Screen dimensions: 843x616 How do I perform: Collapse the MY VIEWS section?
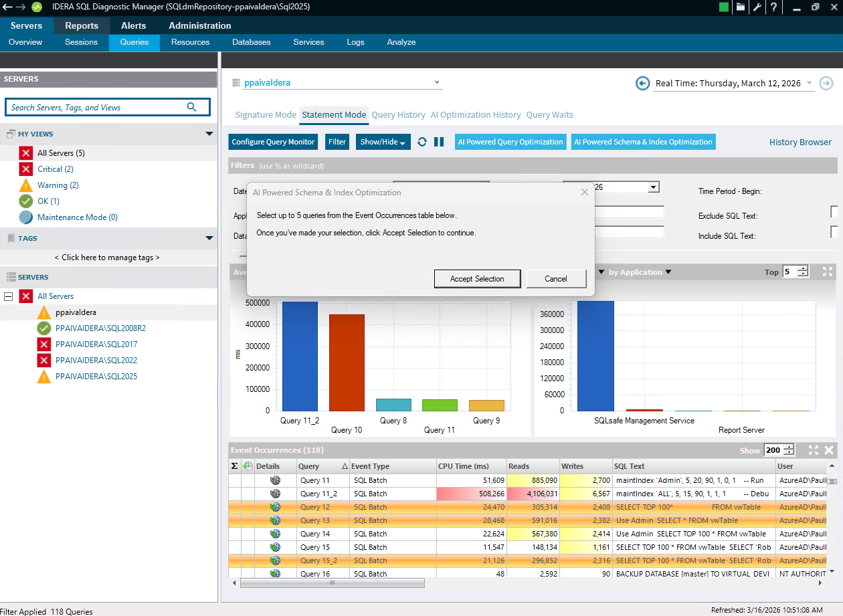coord(209,134)
